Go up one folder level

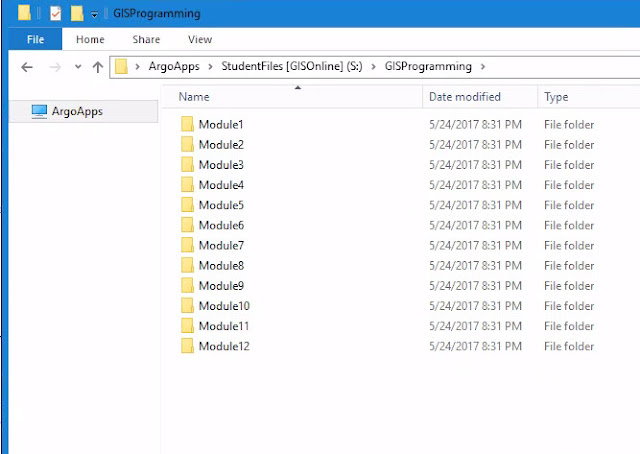click(x=98, y=67)
